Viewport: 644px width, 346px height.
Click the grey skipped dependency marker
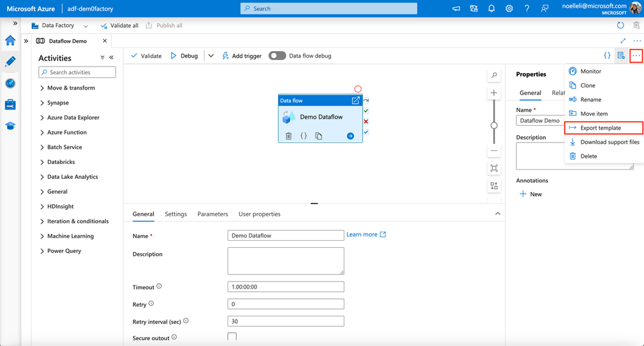(x=366, y=100)
